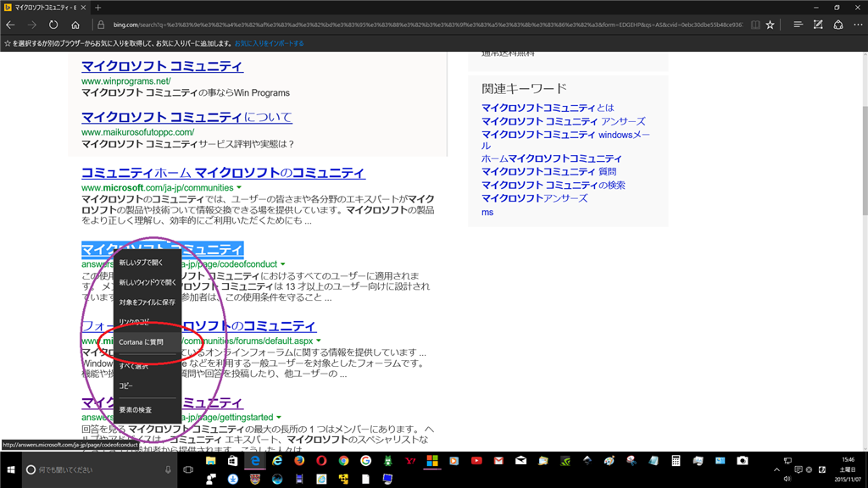Expand dropdown beside forums/default.aspx URL
868x488 pixels.
point(319,341)
